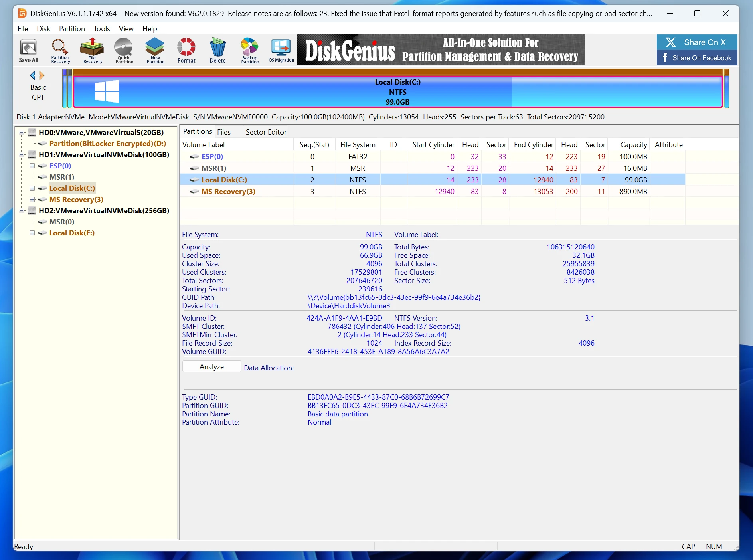Click the Partition GUID value
Screen dimensions: 753x560
click(377, 405)
